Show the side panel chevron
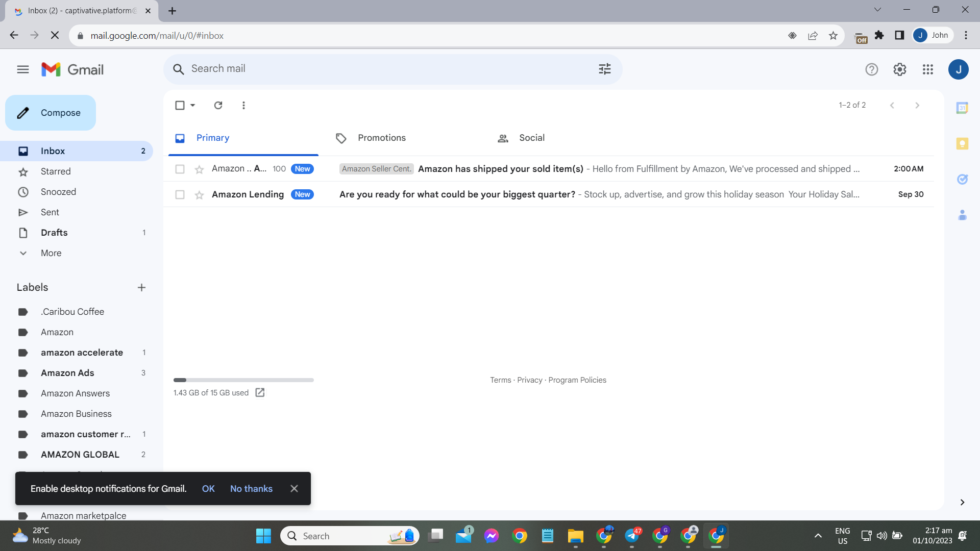The height and width of the screenshot is (551, 980). 962,503
